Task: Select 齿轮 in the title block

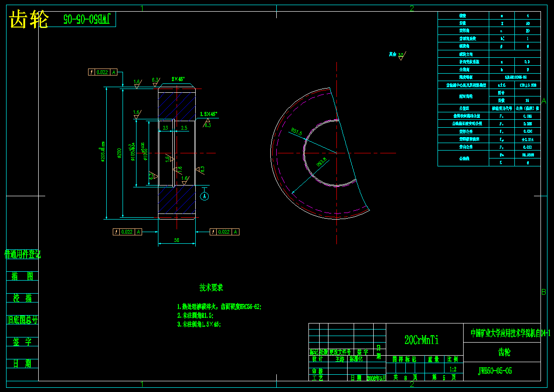Action: [x=504, y=352]
